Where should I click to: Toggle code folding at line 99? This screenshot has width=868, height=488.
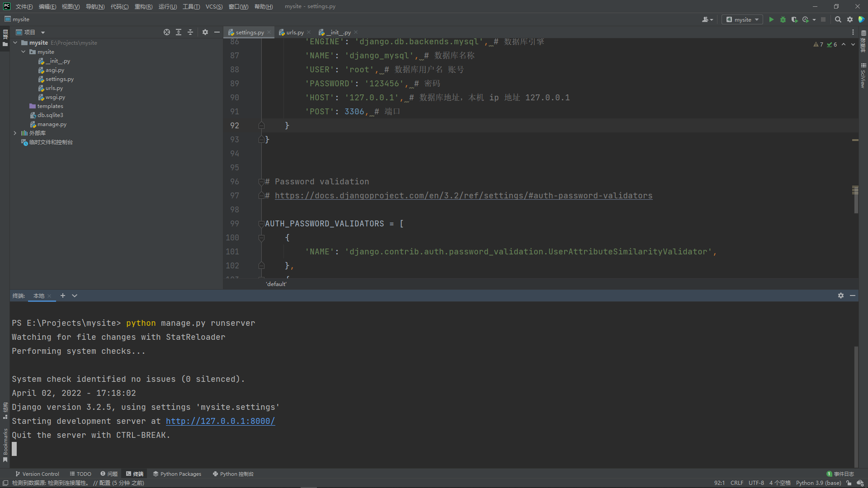coord(261,224)
